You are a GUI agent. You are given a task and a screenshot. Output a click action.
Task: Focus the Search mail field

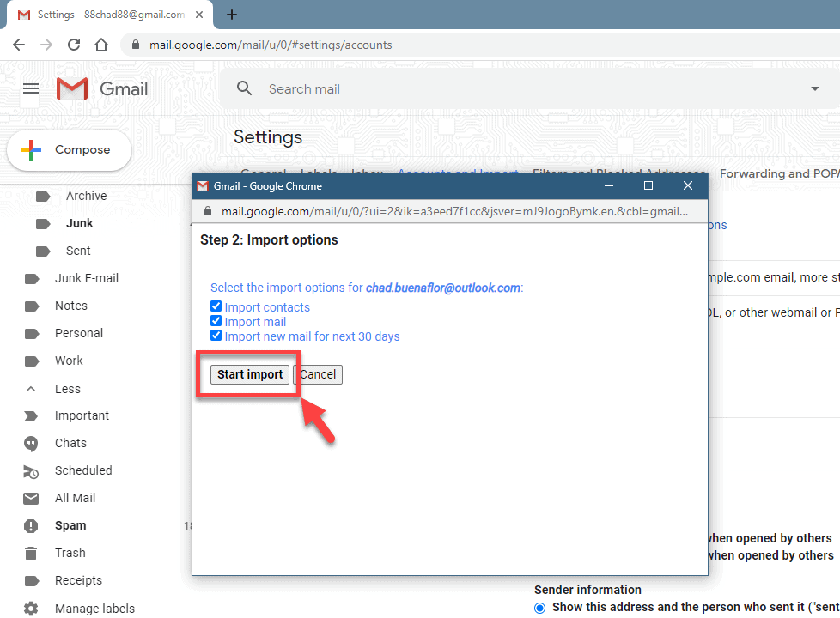[530, 89]
